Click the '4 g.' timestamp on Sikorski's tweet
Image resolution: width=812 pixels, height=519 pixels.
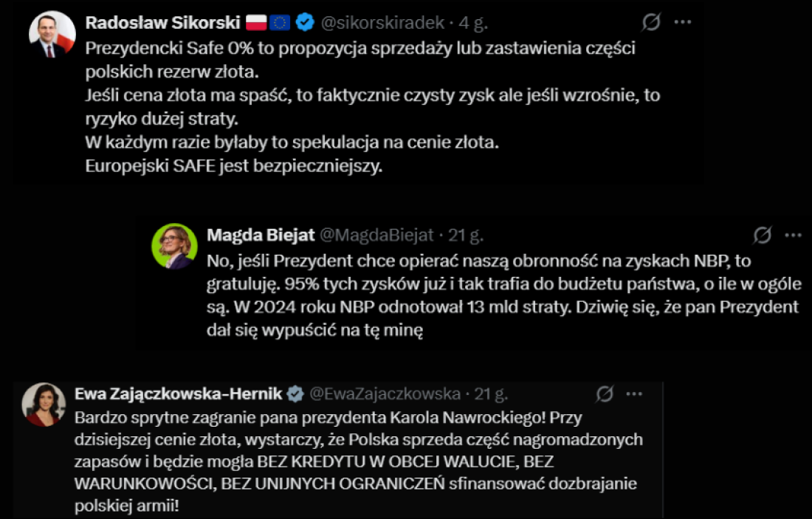point(473,23)
